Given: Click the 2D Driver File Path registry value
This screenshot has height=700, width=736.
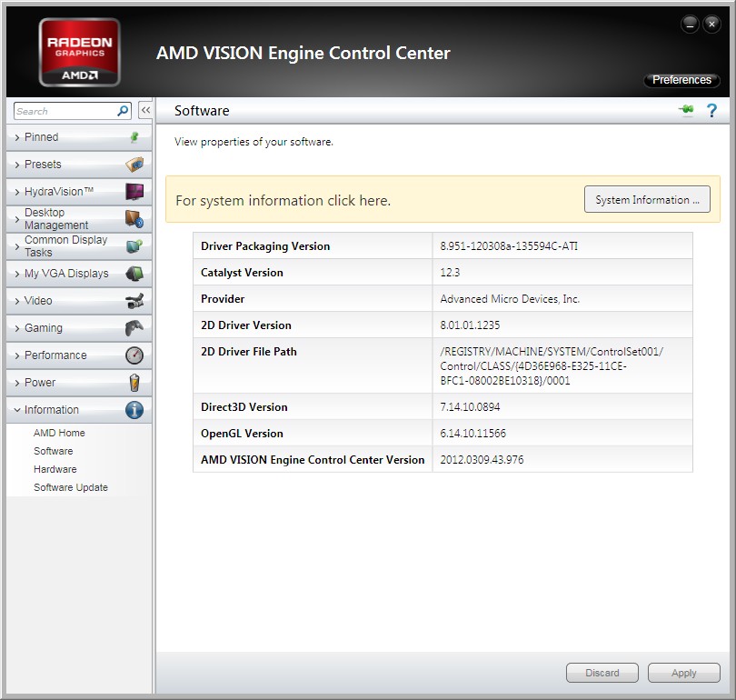Looking at the screenshot, I should pyautogui.click(x=552, y=365).
